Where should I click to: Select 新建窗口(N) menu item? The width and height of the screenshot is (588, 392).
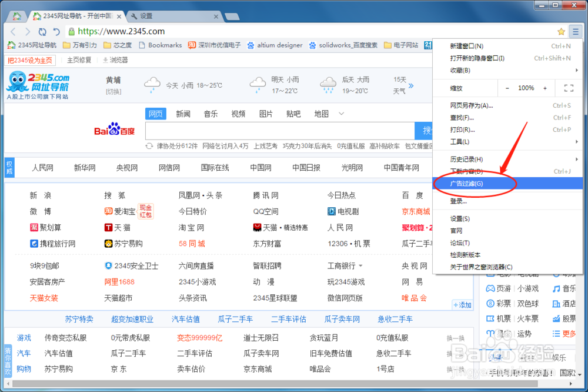(x=507, y=46)
